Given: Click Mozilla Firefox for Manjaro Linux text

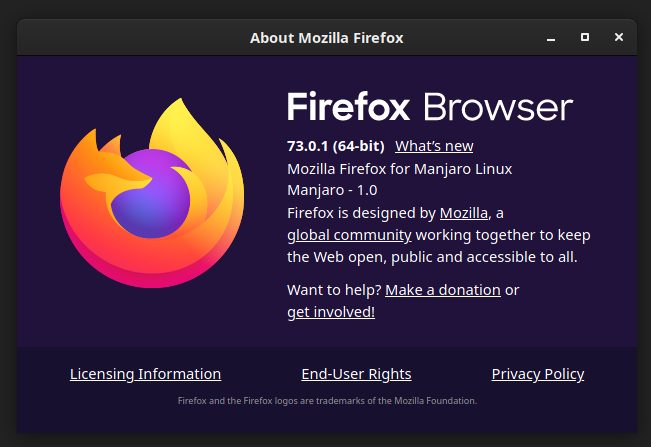Looking at the screenshot, I should [x=399, y=169].
